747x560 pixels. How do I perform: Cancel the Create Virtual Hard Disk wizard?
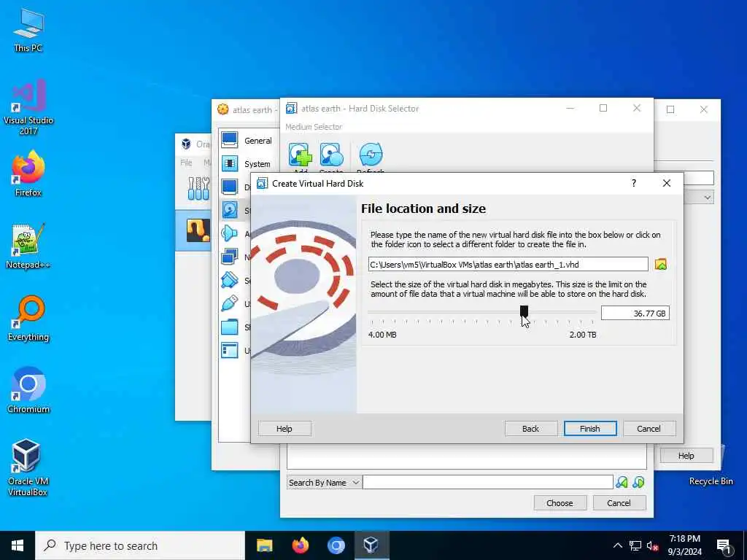(649, 429)
